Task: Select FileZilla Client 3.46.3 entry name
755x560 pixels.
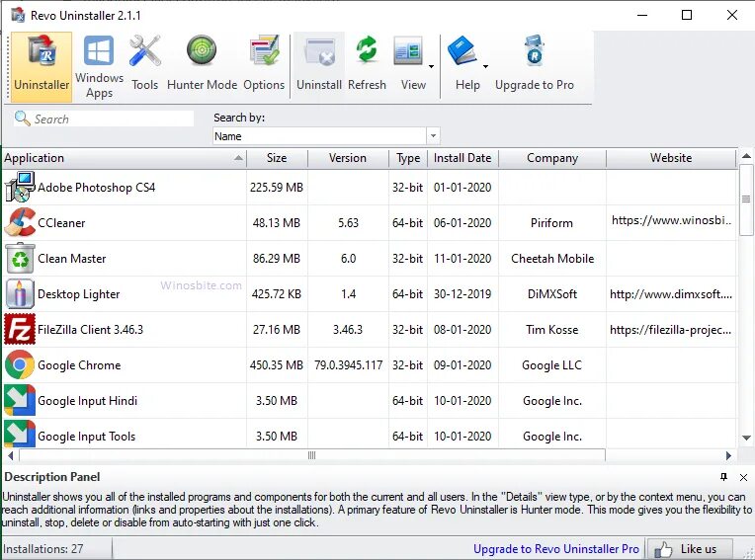Action: point(90,330)
